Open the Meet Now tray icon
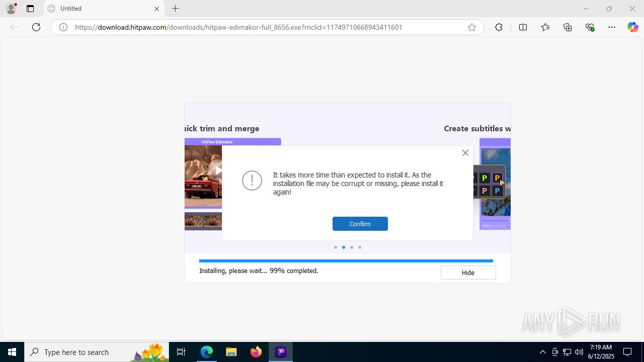The height and width of the screenshot is (362, 644). point(555,352)
